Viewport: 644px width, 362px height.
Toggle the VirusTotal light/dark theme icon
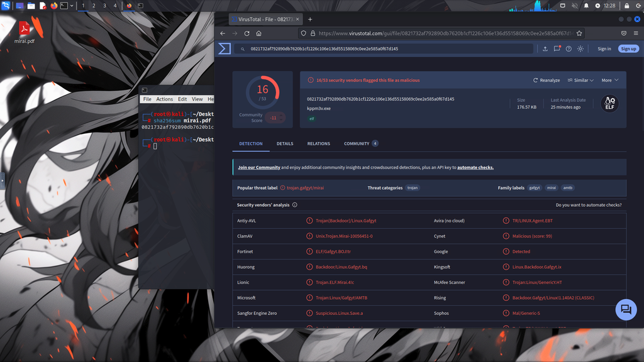pyautogui.click(x=580, y=49)
